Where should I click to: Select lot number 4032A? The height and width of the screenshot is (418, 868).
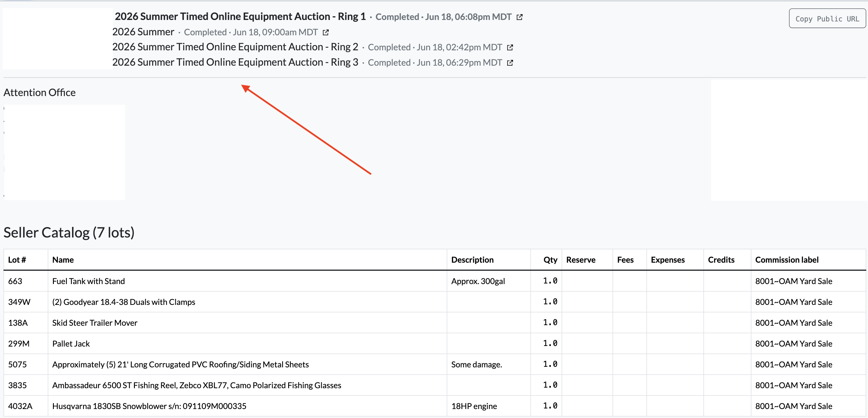click(20, 406)
